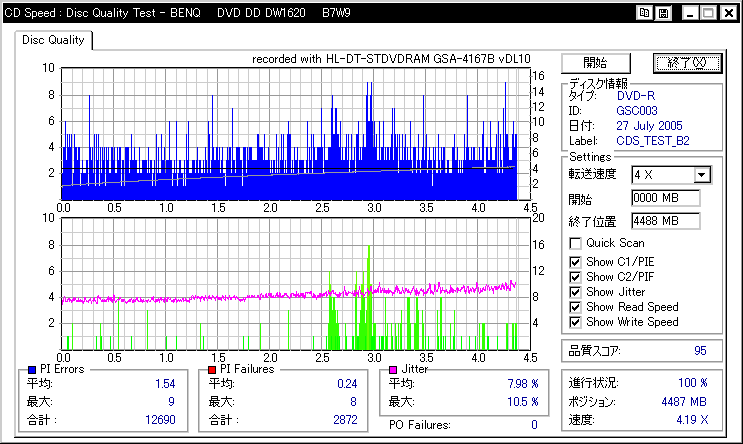The width and height of the screenshot is (743, 444).
Task: Toggle Show Read Speed checkbox
Action: tap(575, 308)
